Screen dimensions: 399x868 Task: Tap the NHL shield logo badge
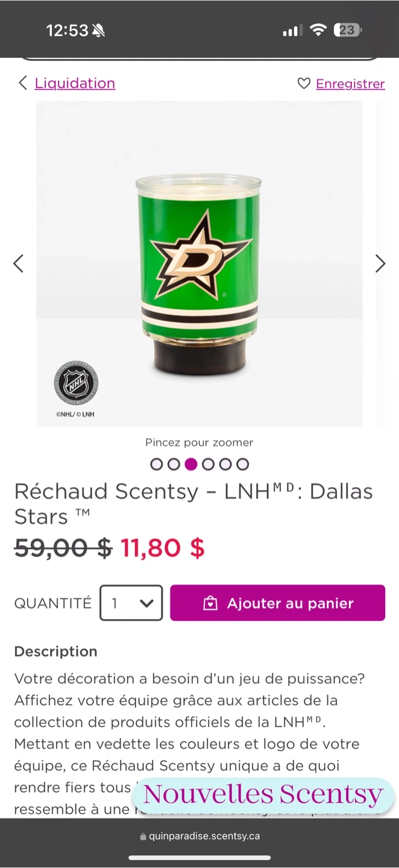76,383
